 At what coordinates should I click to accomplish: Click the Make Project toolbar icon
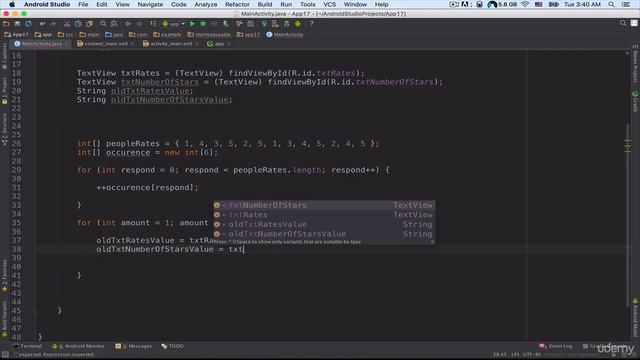point(153,24)
